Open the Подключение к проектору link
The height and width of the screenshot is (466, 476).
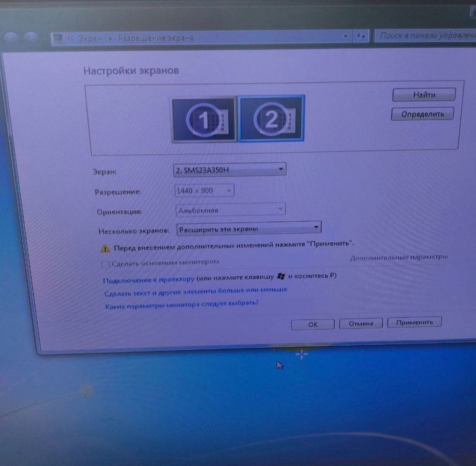point(149,279)
